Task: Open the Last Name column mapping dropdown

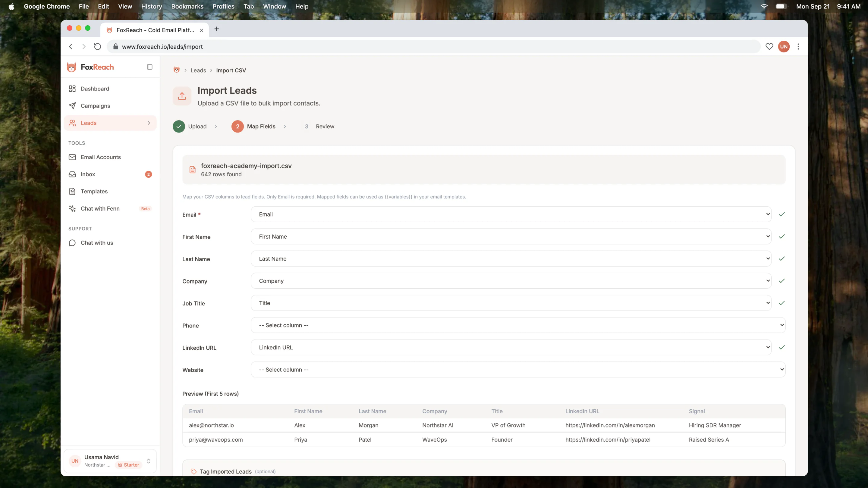Action: [x=511, y=259]
